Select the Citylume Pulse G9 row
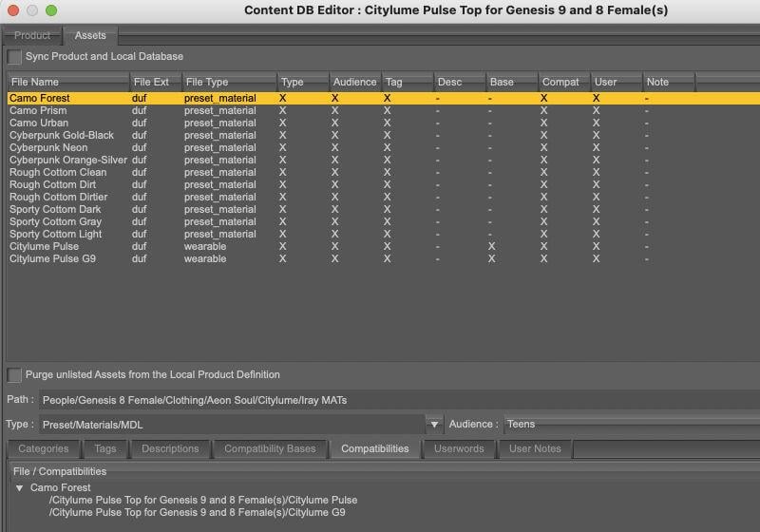This screenshot has width=760, height=532. click(384, 258)
